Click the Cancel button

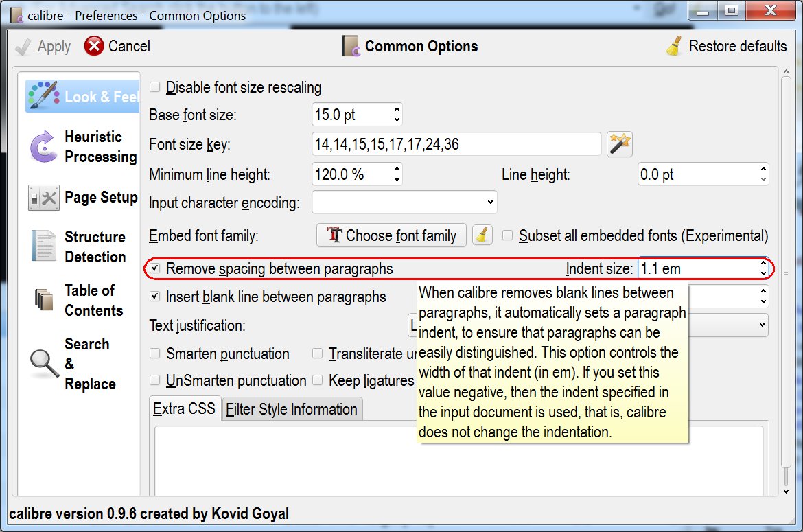point(117,46)
